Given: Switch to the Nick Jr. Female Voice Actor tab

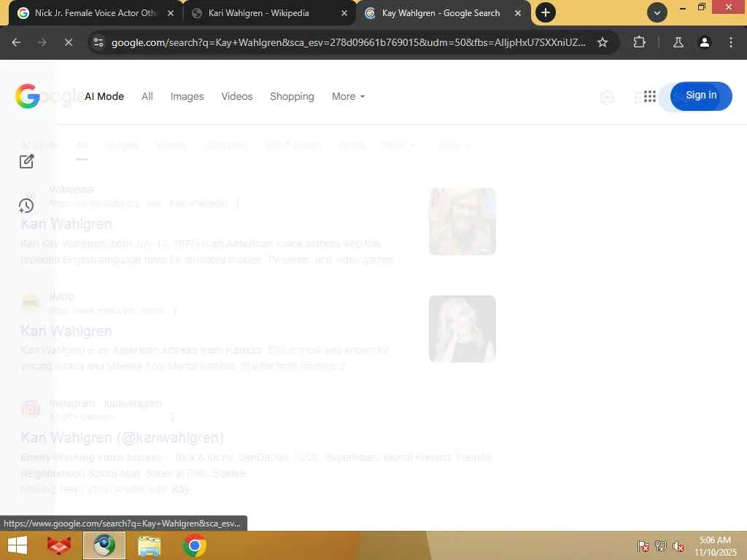Looking at the screenshot, I should 95,13.
